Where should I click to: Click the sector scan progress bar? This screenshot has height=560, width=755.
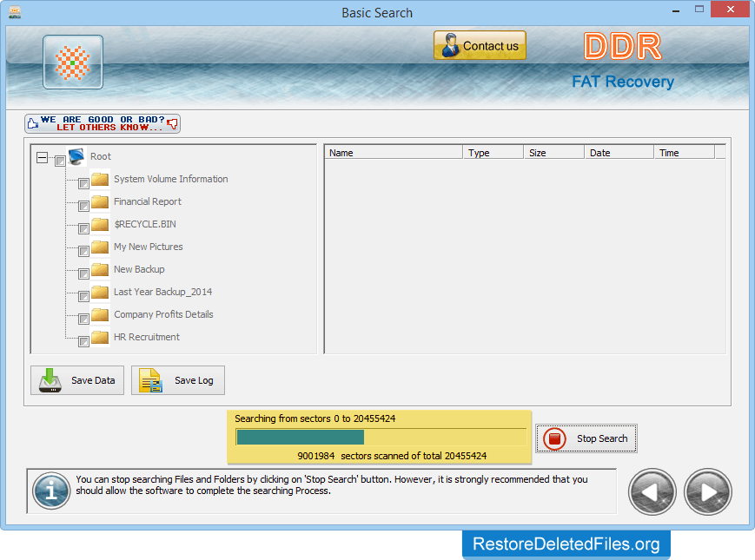tap(381, 438)
